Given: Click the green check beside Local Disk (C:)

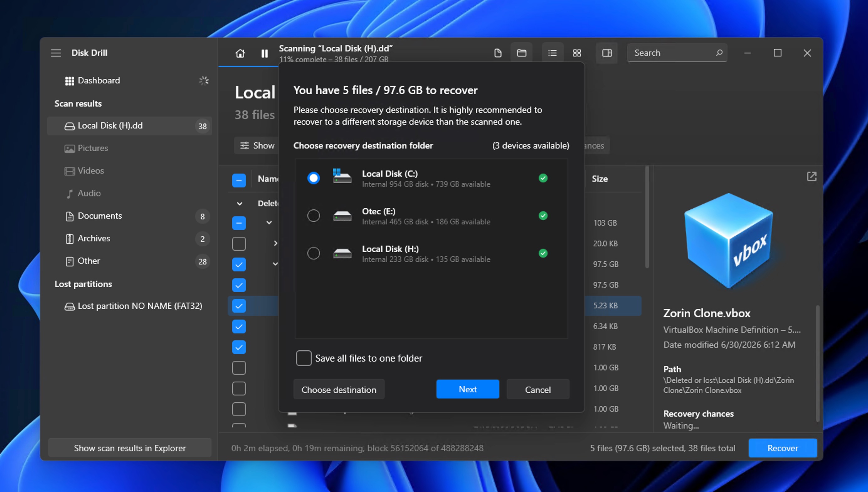Looking at the screenshot, I should pos(543,178).
